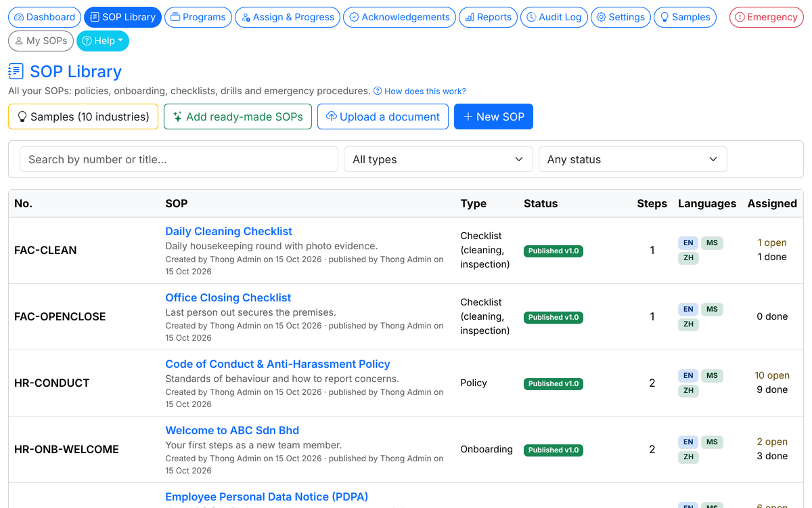Click the red Emergency button
The height and width of the screenshot is (508, 812).
tap(766, 17)
